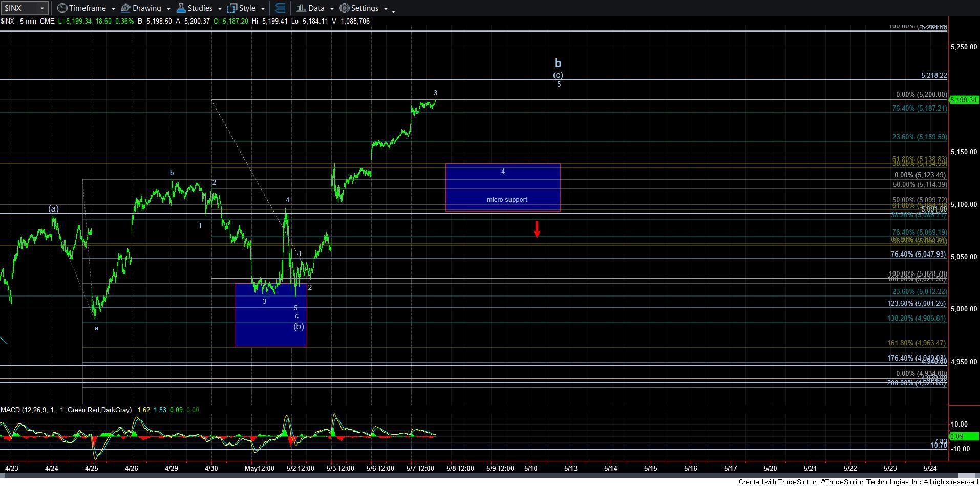980x486 pixels.
Task: Open the Style menu label
Action: 247,8
